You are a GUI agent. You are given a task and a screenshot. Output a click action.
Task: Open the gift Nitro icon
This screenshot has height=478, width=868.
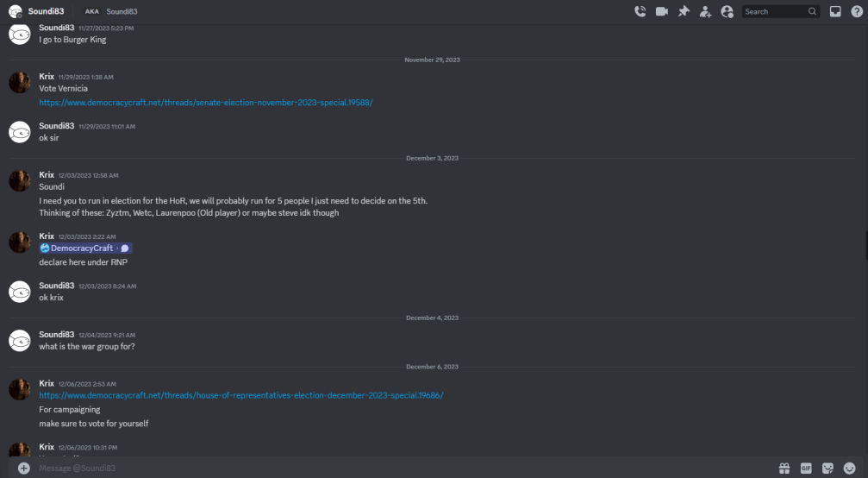point(784,468)
